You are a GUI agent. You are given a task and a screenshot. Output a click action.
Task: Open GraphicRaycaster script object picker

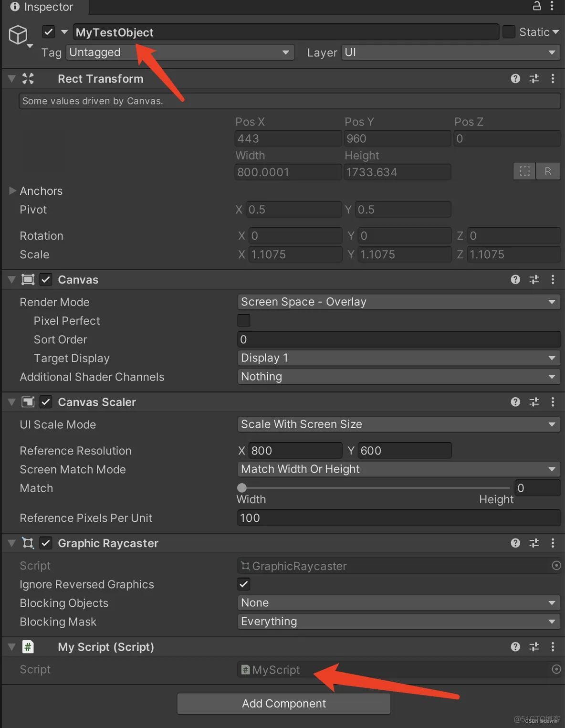(x=556, y=565)
